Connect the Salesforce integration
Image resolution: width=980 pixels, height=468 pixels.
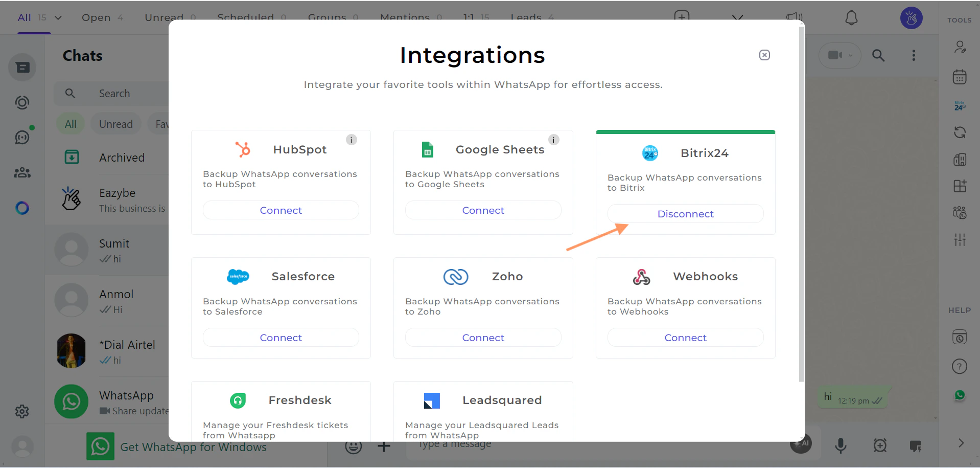click(x=281, y=338)
